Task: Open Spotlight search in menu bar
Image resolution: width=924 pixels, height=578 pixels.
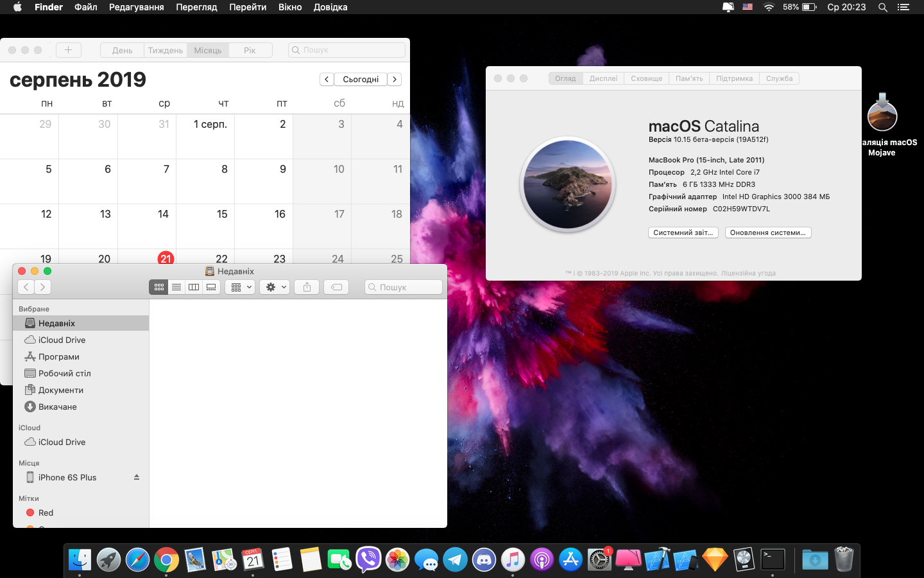Action: click(x=883, y=7)
